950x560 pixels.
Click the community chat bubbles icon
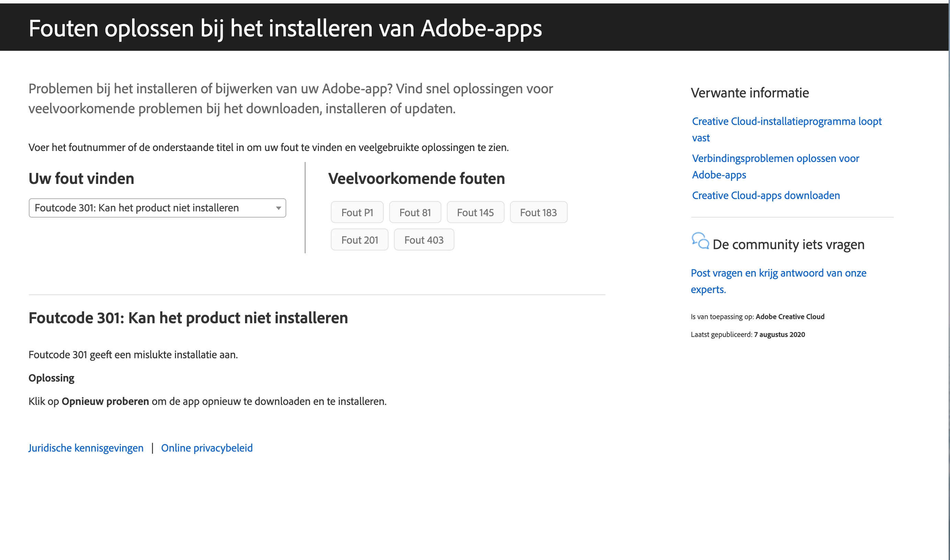[x=700, y=241]
